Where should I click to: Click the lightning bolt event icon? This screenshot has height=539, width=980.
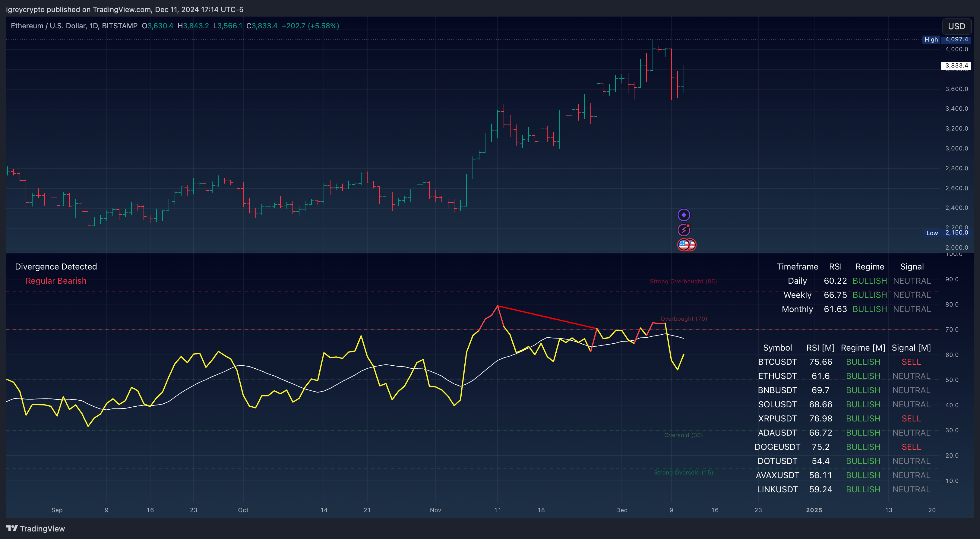684,230
